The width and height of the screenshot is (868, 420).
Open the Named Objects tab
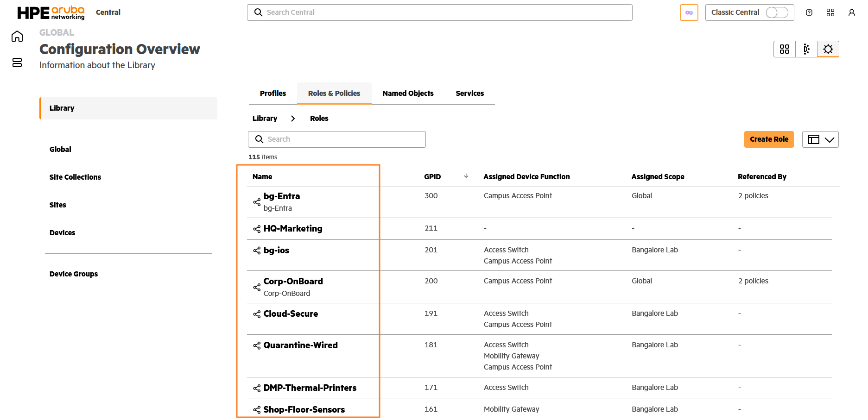click(408, 94)
